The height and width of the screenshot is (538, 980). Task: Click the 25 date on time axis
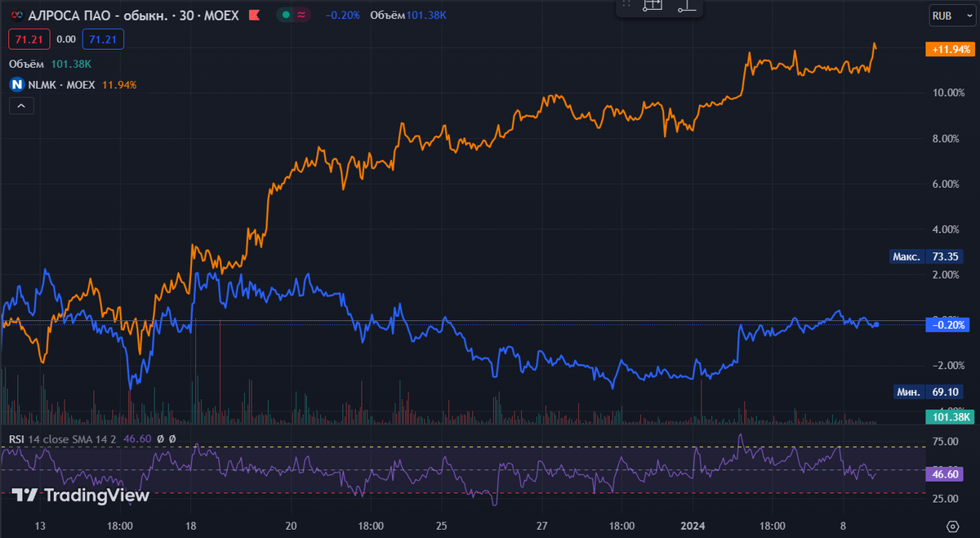[442, 525]
